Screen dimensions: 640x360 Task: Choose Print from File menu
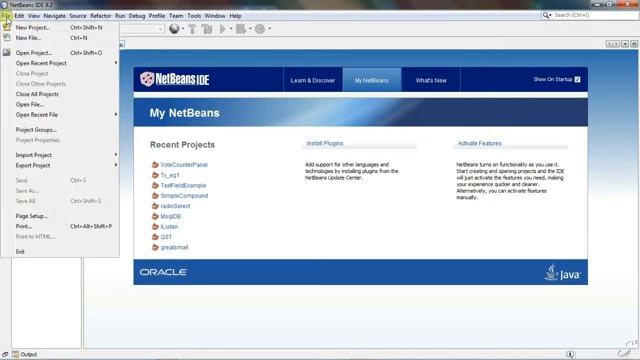[x=60, y=226]
